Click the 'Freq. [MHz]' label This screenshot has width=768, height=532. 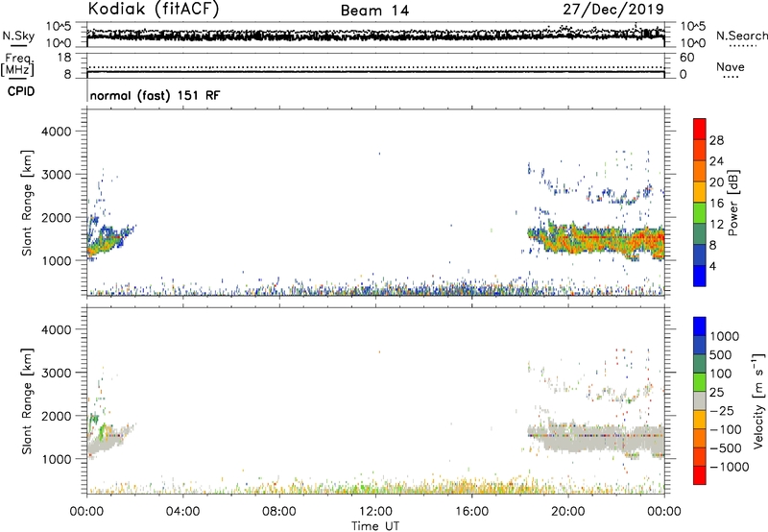(x=17, y=64)
